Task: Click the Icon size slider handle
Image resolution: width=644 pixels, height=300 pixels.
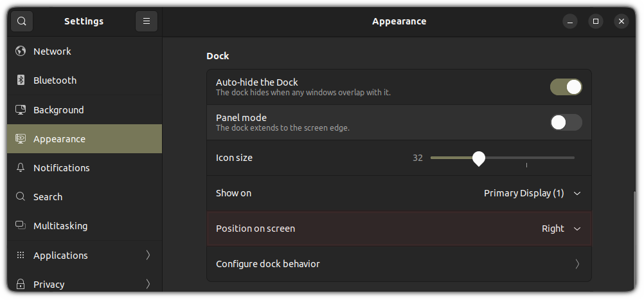Action: pos(478,158)
